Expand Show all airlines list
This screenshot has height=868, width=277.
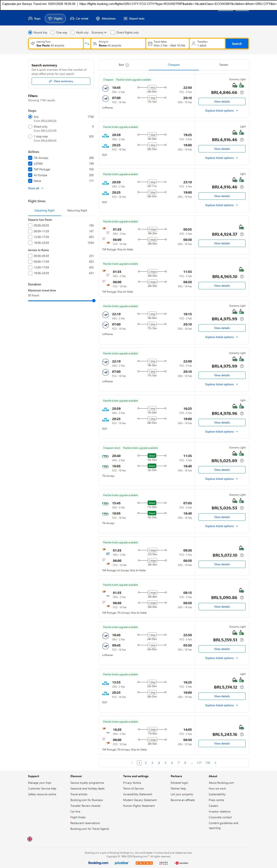[x=35, y=188]
